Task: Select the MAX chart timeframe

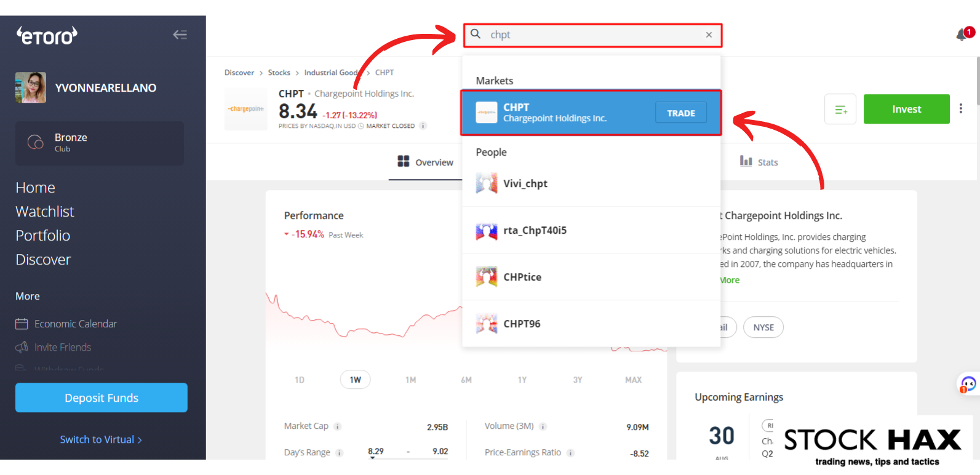Action: [x=633, y=380]
